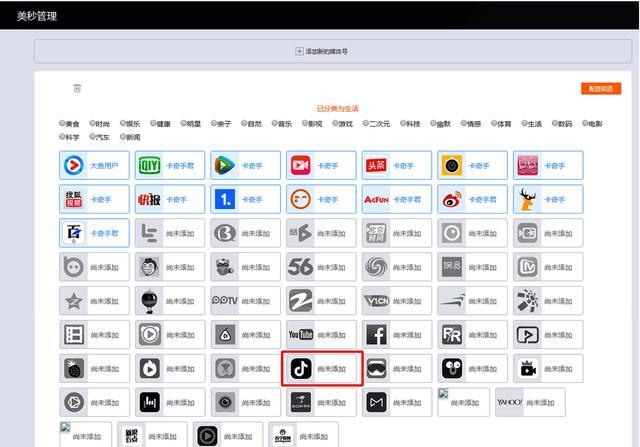This screenshot has height=447, width=640.
Task: Add the grey monkey face platform
Action: (170, 267)
